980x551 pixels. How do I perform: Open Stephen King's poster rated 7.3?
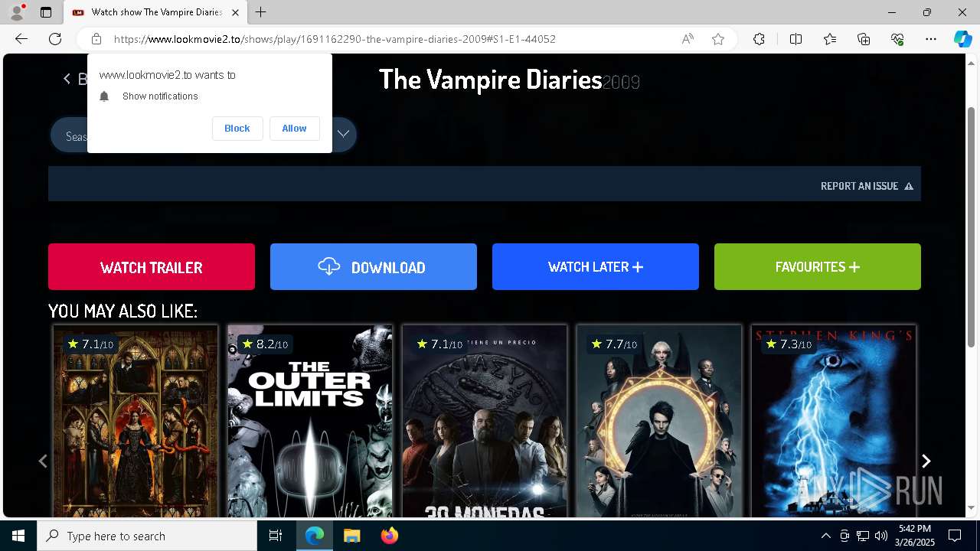tap(834, 421)
